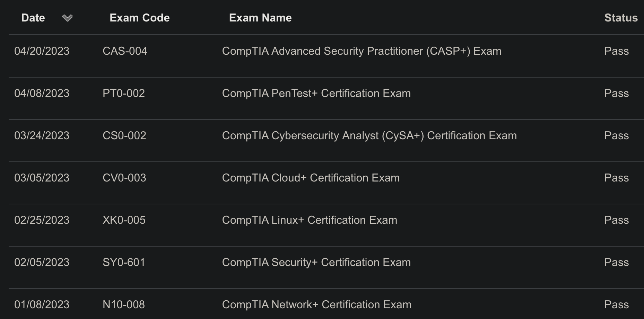Viewport: 644px width, 319px height.
Task: Click the Pass status for SY0-601
Action: click(617, 262)
